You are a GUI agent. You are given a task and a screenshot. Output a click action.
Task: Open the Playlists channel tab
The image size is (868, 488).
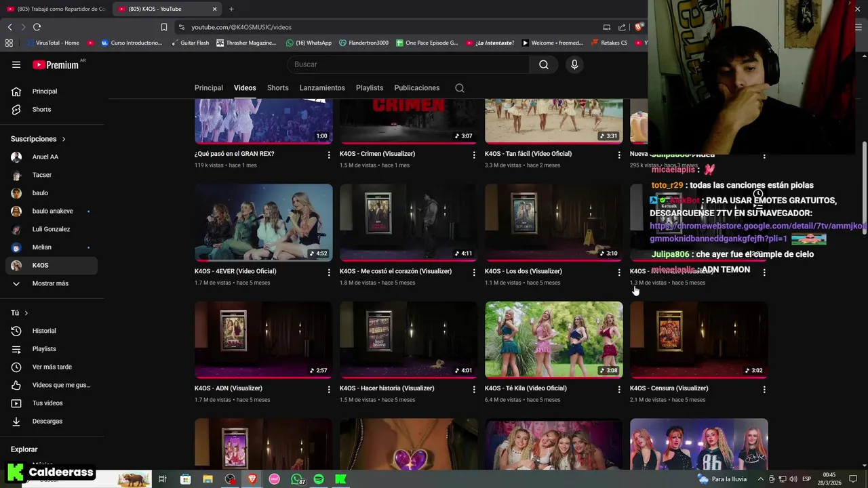tap(370, 88)
